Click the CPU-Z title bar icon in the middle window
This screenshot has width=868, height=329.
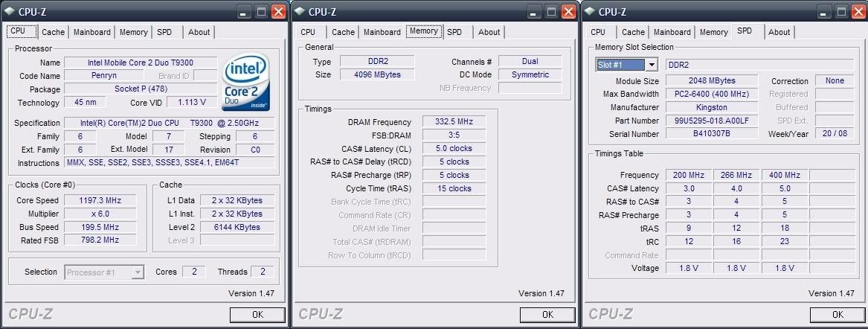(x=299, y=10)
